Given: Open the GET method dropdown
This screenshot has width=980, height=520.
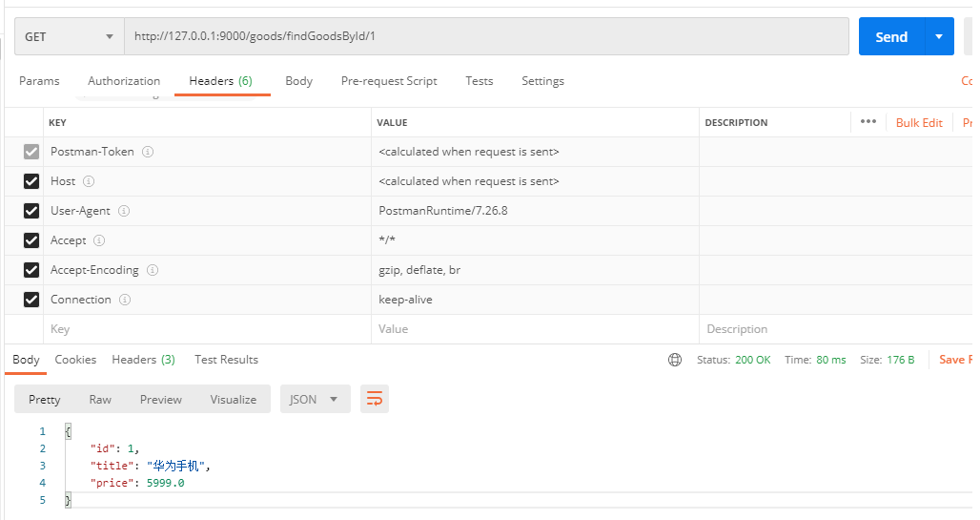Looking at the screenshot, I should pos(70,36).
